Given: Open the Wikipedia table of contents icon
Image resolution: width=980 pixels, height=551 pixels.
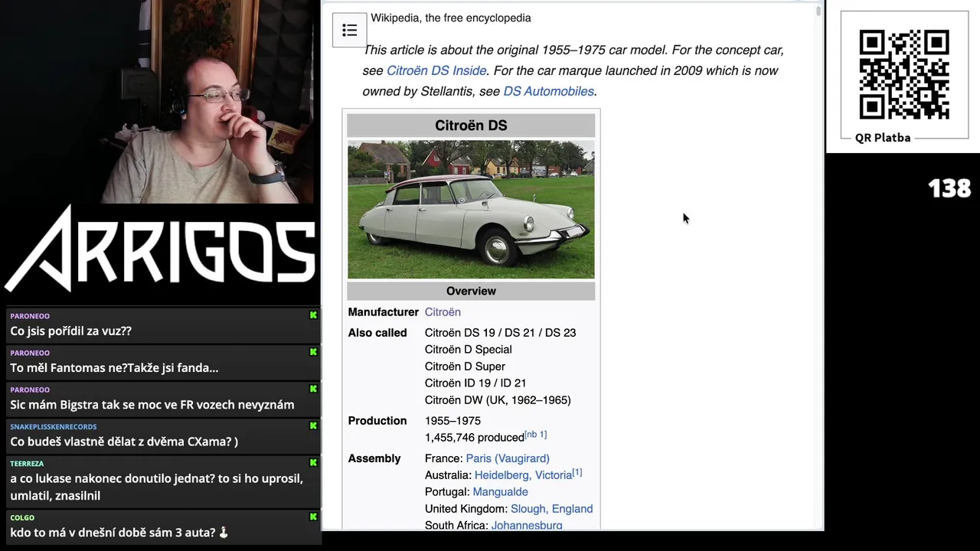Looking at the screenshot, I should pyautogui.click(x=349, y=30).
